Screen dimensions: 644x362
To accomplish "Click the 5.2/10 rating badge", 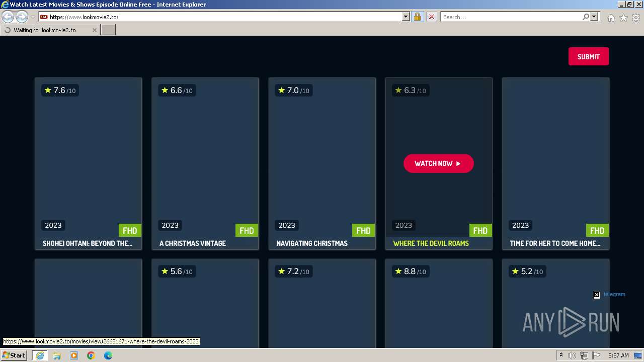I will pos(527,271).
